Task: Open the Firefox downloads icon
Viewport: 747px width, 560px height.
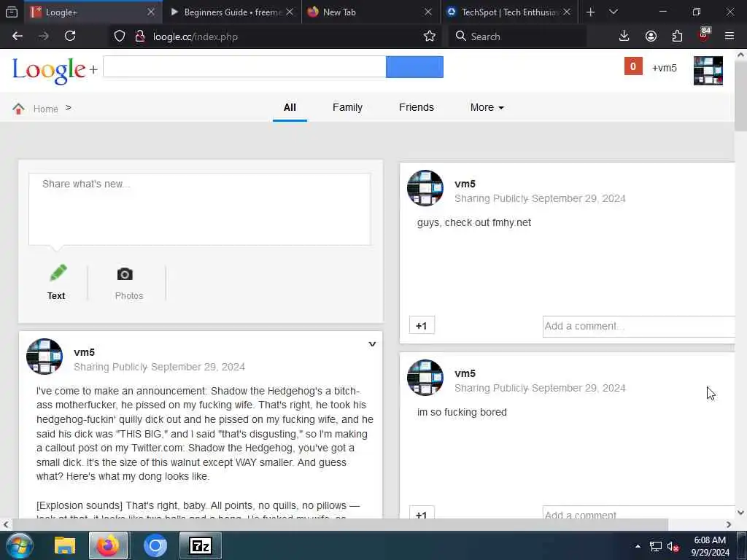Action: tap(624, 36)
